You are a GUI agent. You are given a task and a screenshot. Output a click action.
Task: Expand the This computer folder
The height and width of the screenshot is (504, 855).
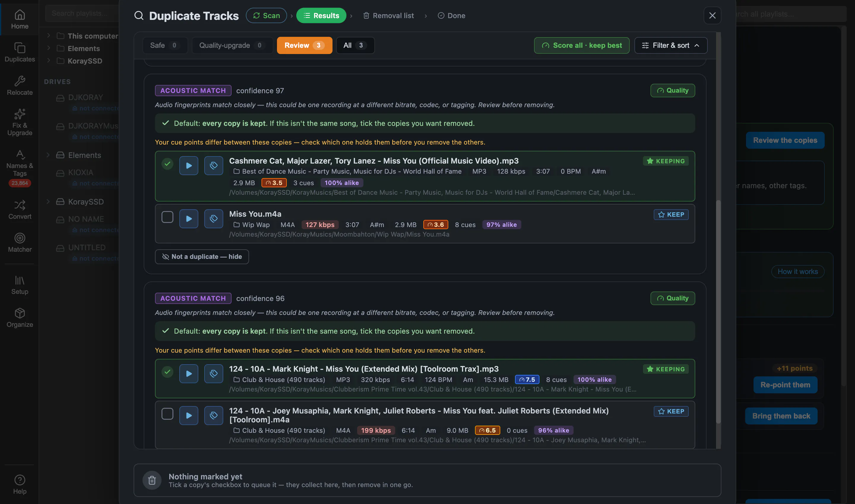click(x=49, y=36)
